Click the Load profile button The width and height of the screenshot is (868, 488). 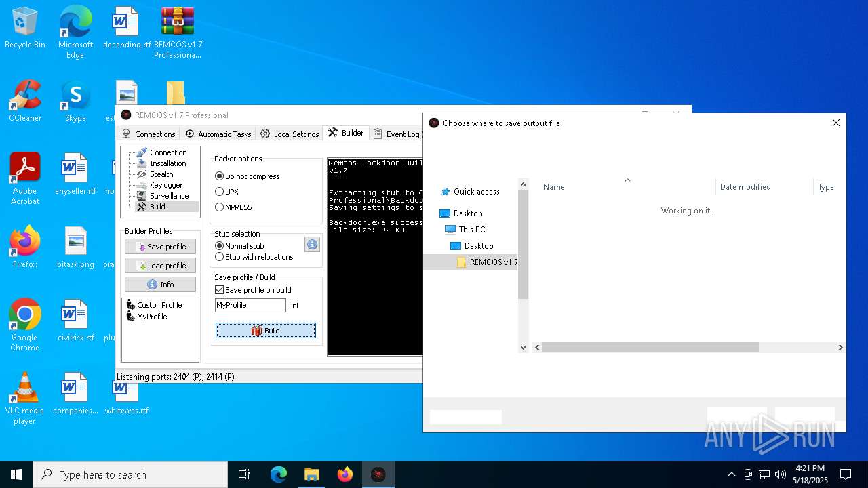point(160,266)
